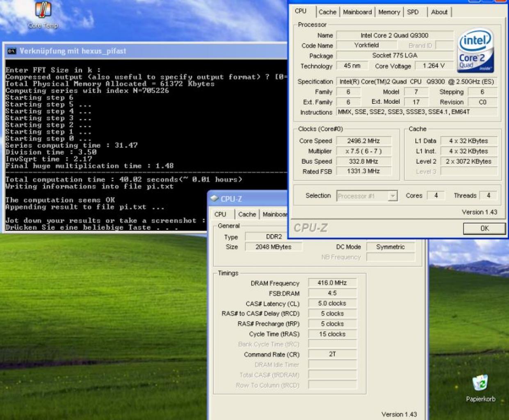Click the Core Voltage value 1.264 V

tap(434, 66)
